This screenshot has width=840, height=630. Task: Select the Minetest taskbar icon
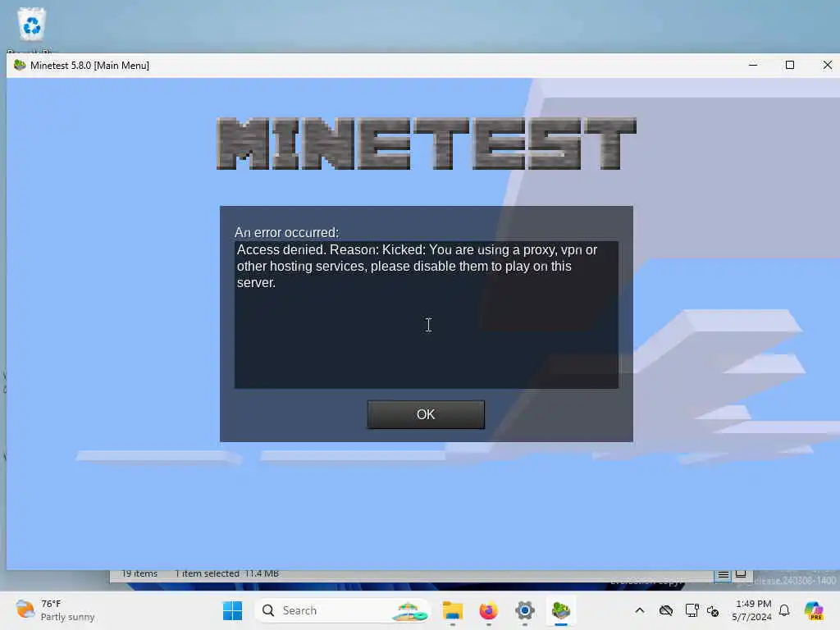tap(561, 610)
